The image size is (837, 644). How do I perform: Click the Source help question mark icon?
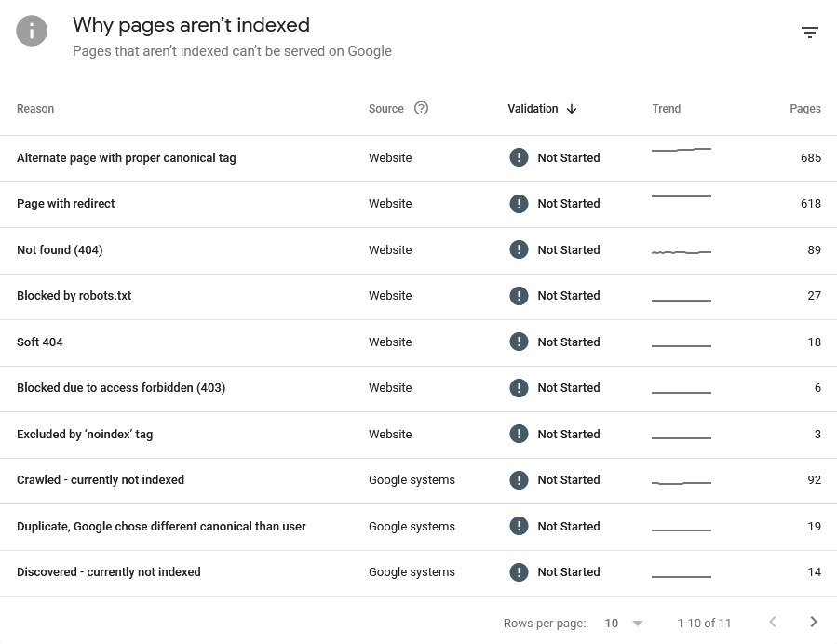coord(421,108)
